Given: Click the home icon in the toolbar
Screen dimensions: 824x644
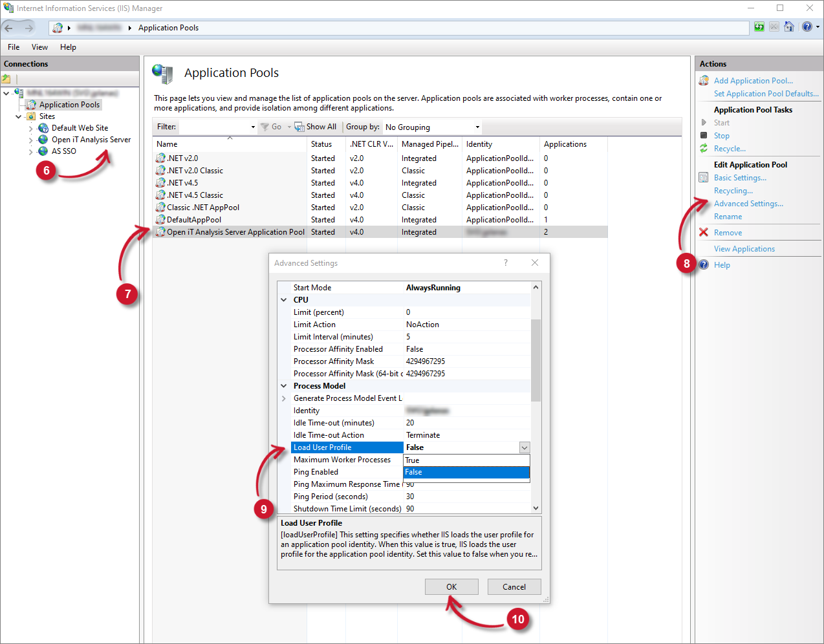Looking at the screenshot, I should tap(789, 27).
